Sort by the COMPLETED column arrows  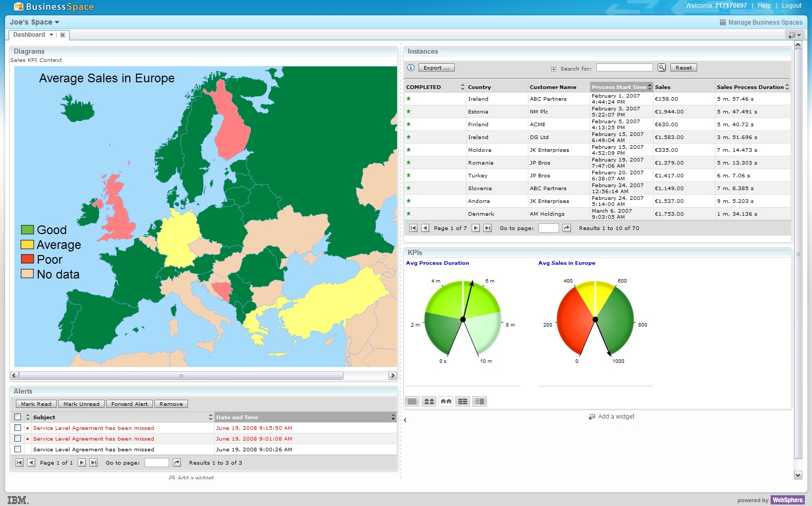click(x=462, y=87)
